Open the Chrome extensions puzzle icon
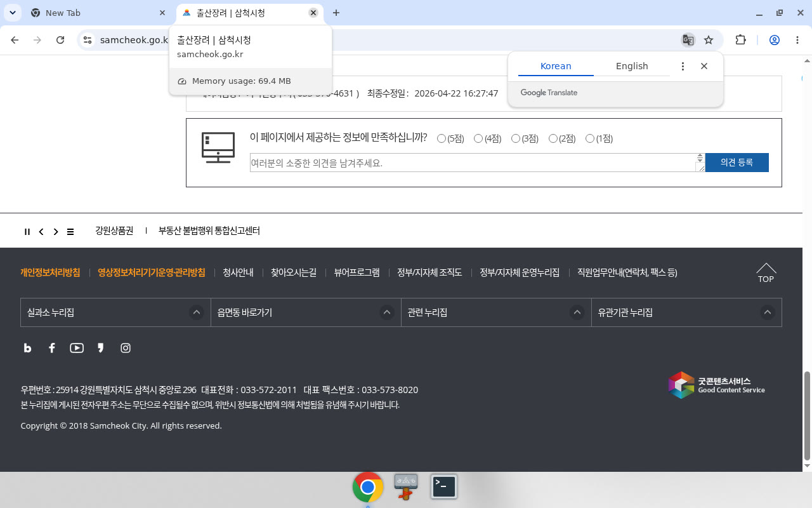The height and width of the screenshot is (508, 812). [x=740, y=40]
